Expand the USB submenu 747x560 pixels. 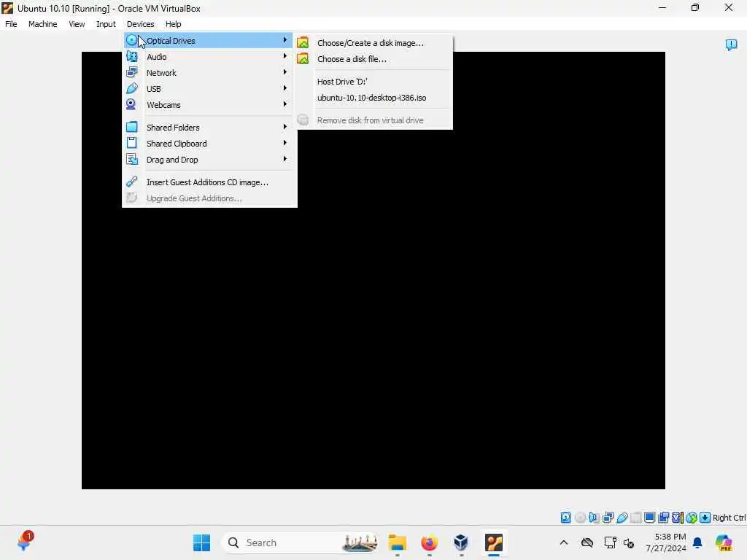208,88
